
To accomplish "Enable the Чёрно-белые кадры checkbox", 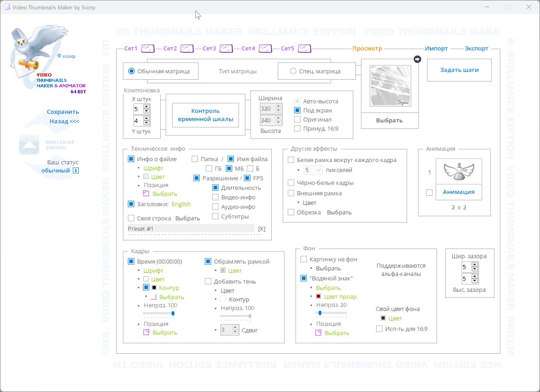I will point(291,183).
